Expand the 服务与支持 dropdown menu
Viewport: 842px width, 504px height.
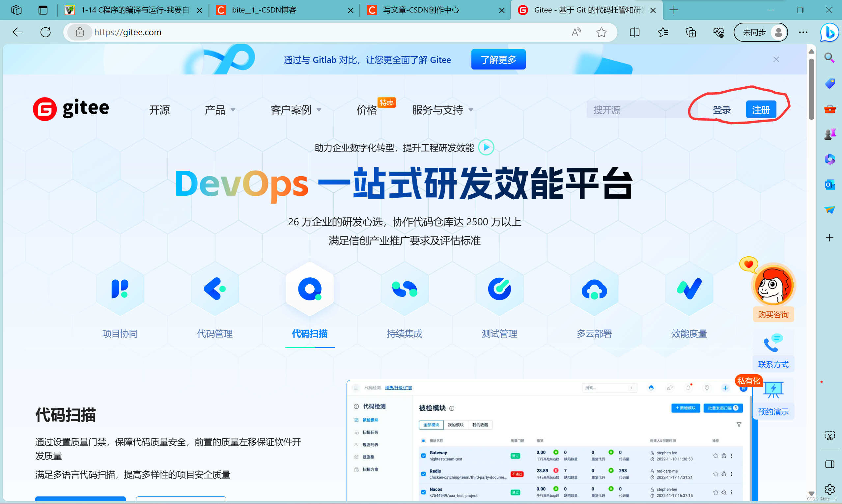coord(442,110)
